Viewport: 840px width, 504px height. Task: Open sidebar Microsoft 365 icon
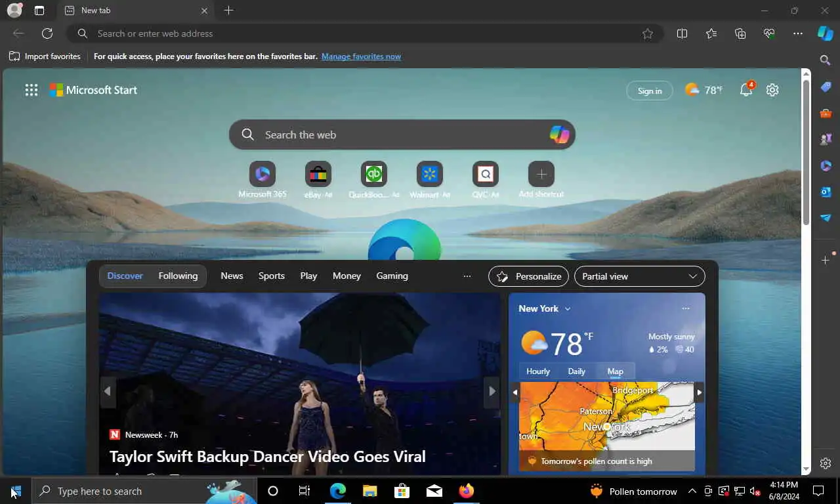coord(826,165)
